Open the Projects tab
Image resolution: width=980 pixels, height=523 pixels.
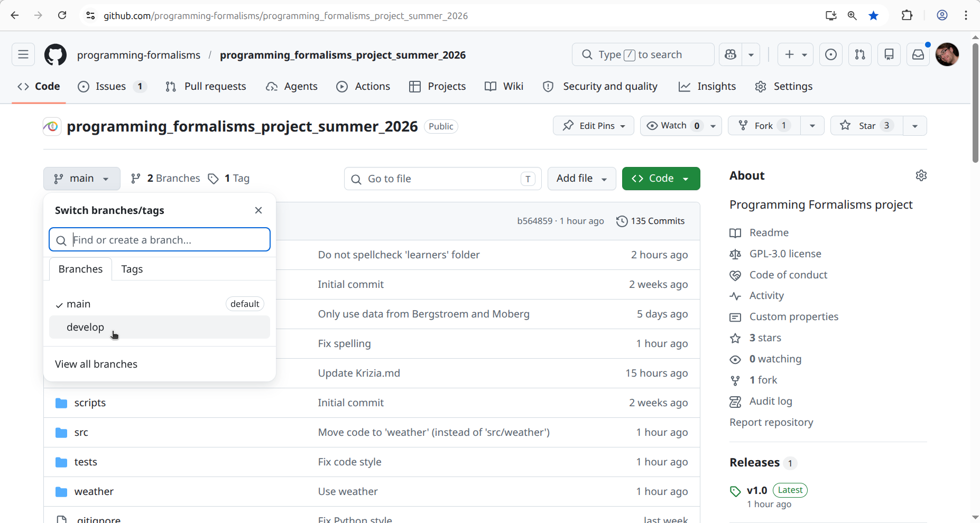click(x=438, y=87)
